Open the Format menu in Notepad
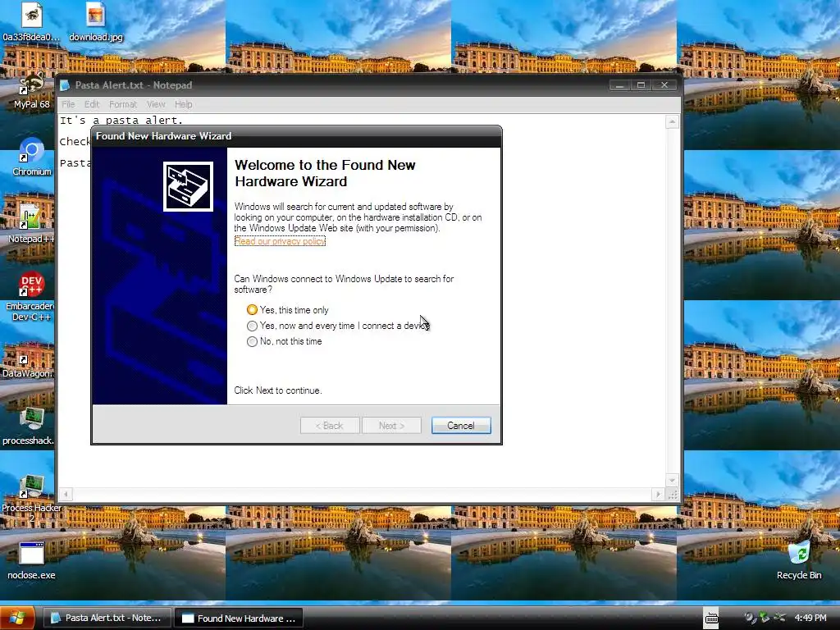 123,104
